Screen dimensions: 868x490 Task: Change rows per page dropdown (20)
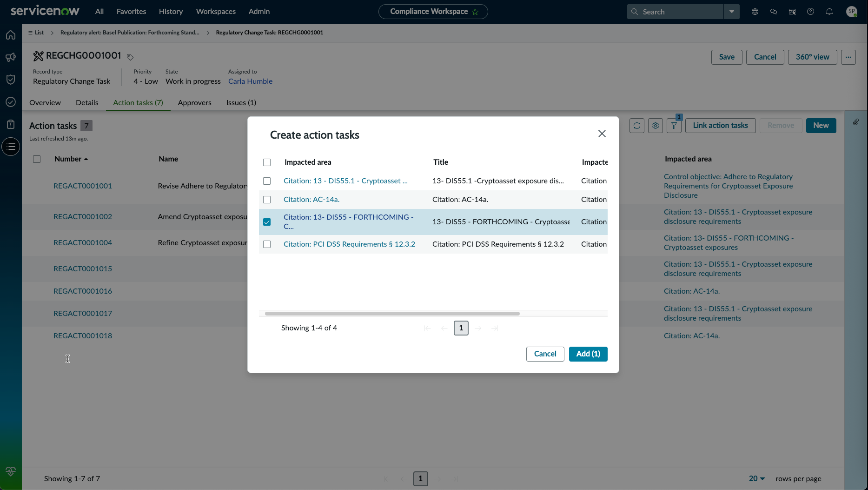[757, 479]
